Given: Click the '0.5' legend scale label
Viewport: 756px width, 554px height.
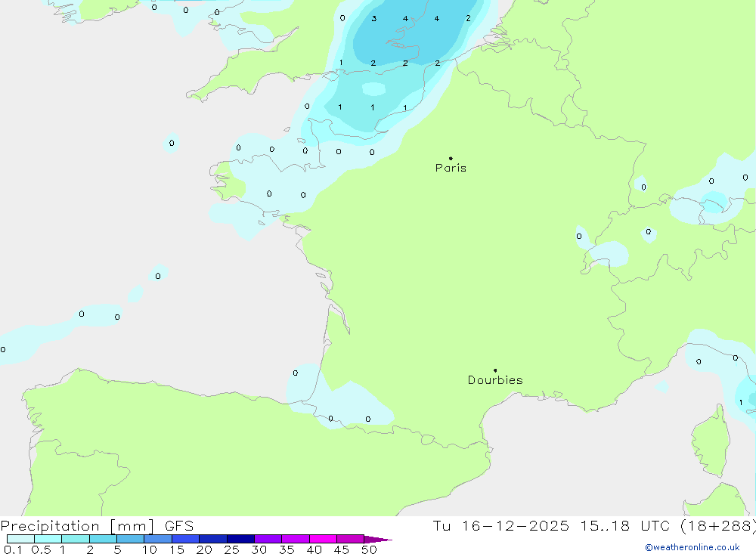Looking at the screenshot, I should [41, 549].
